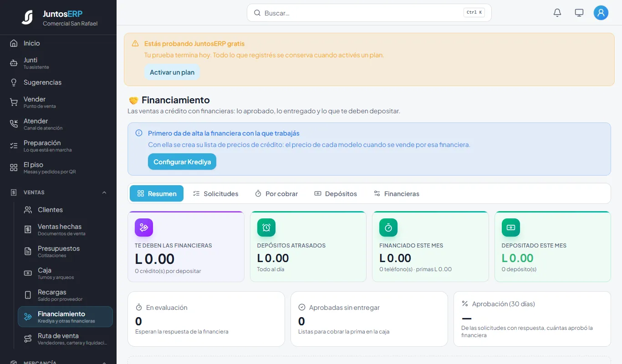The width and height of the screenshot is (622, 364).
Task: Click the Ctrl K shortcut badge
Action: 474,13
